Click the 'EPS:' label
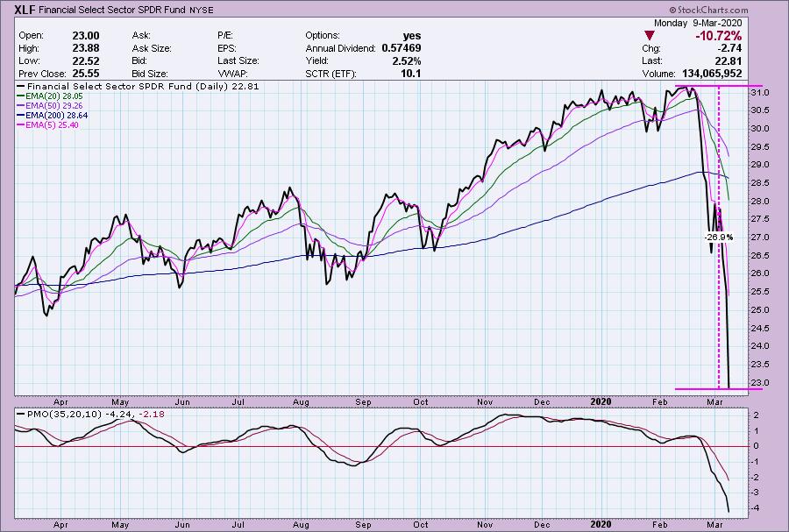 (226, 48)
